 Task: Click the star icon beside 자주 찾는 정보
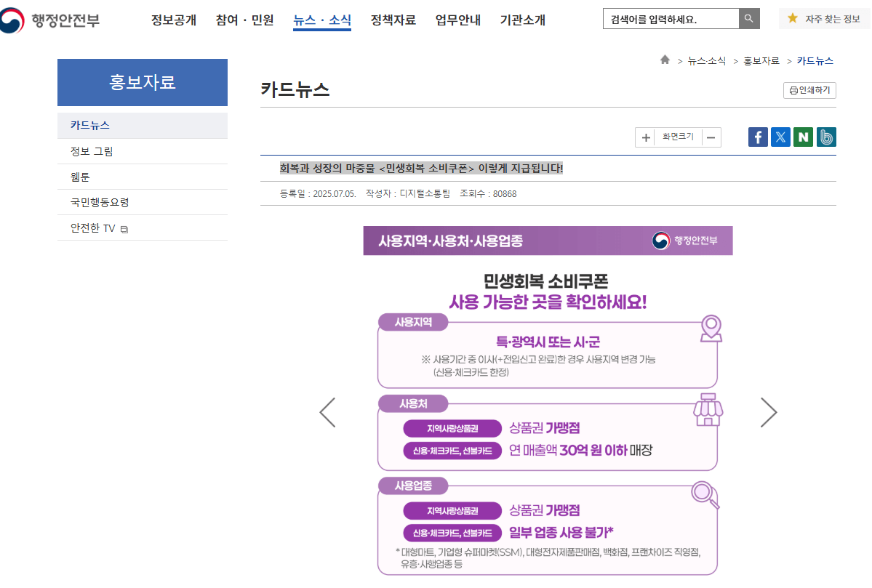point(793,18)
